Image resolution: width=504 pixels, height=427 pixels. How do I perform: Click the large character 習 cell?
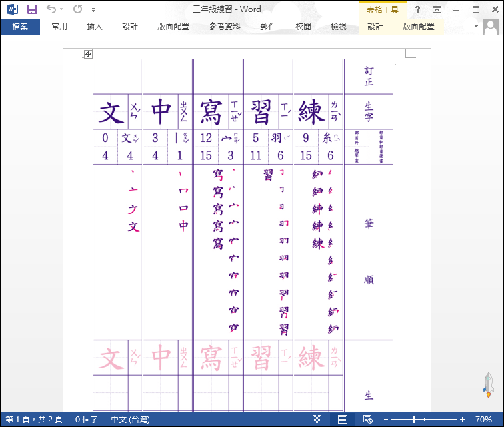click(x=261, y=112)
